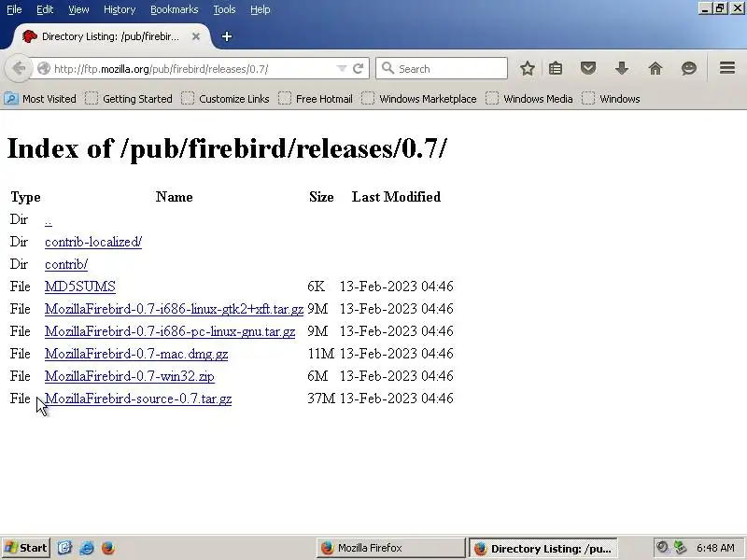The image size is (747, 560).
Task: Click the Last Modified column header
Action: click(x=396, y=197)
